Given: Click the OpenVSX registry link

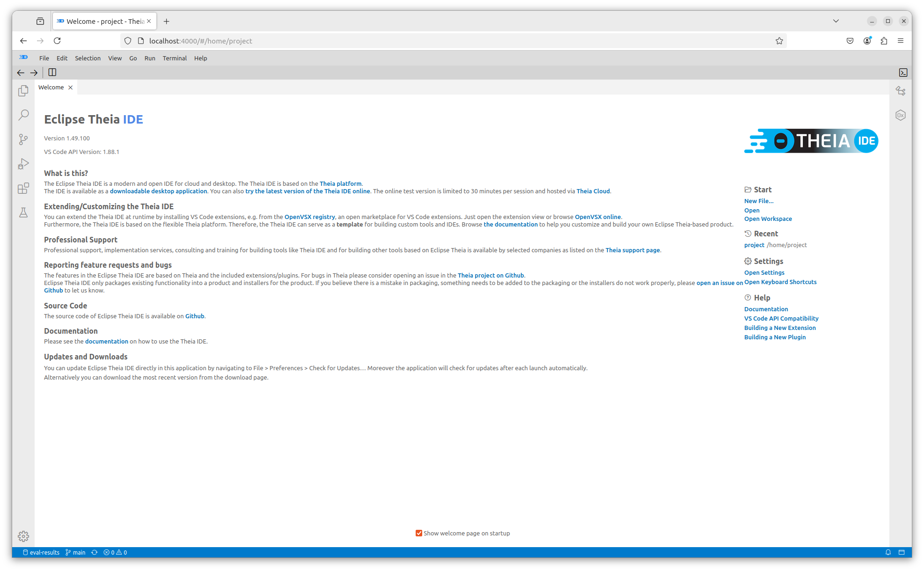Looking at the screenshot, I should coord(309,217).
